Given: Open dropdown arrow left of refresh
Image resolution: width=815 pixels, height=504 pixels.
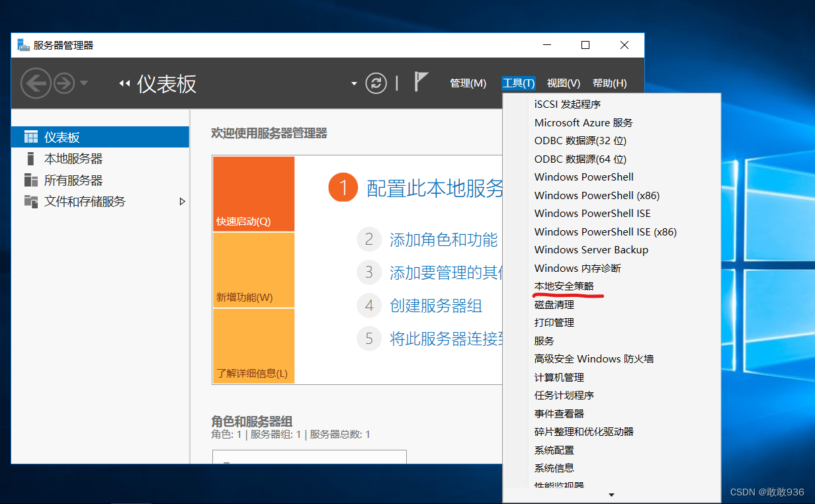Looking at the screenshot, I should [x=354, y=84].
